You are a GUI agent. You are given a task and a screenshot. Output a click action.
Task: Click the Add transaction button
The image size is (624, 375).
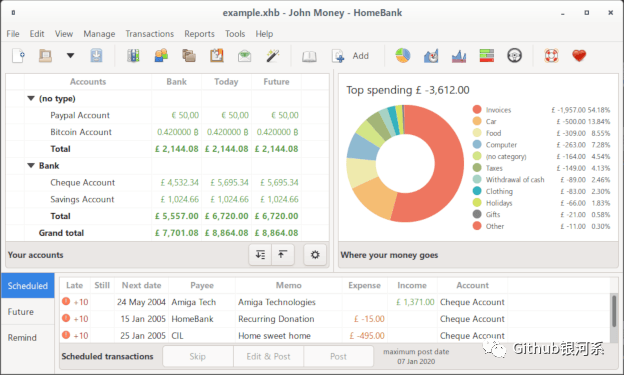click(350, 56)
